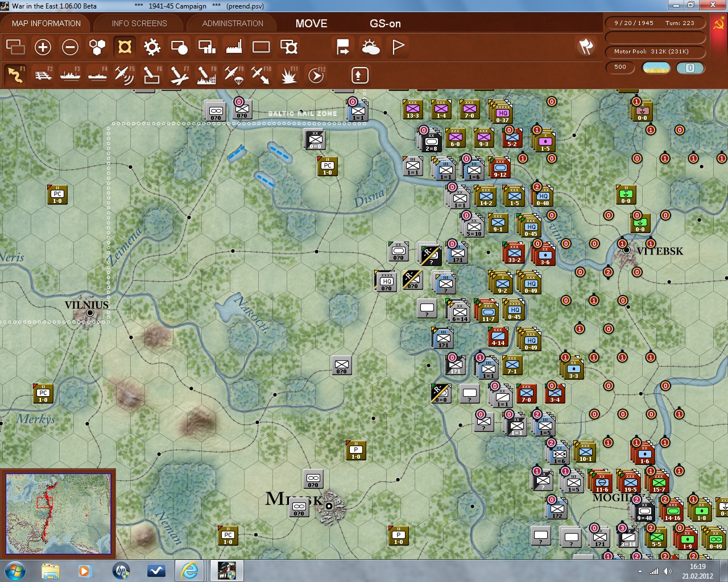Toggle the rectangle-with-bar-chart overlay icon
This screenshot has width=728, height=582.
click(206, 47)
